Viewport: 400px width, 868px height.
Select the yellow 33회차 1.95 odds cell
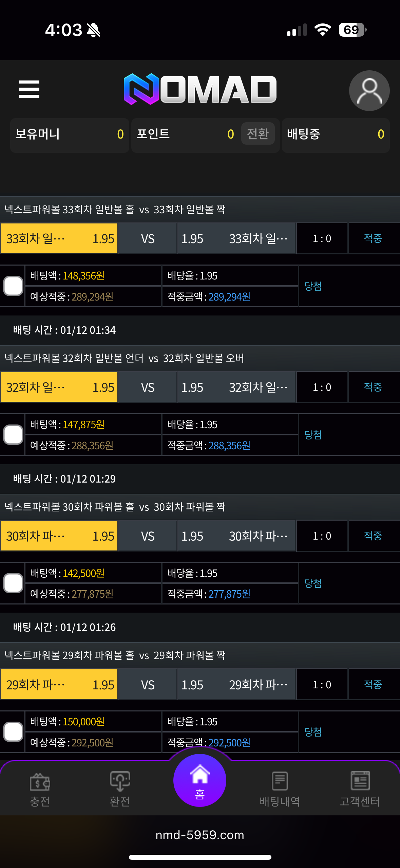59,238
